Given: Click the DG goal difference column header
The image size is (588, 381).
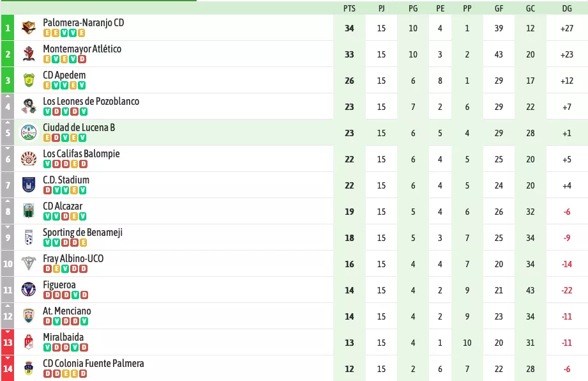Looking at the screenshot, I should pyautogui.click(x=567, y=8).
